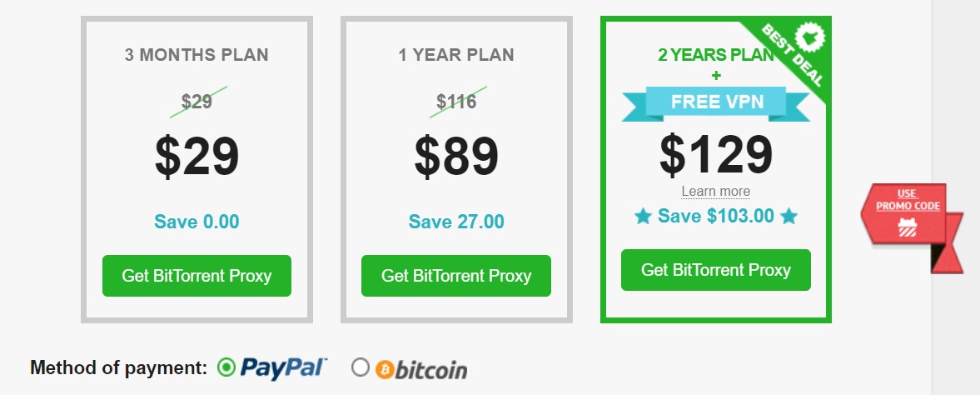Click the 2 Years Plan heading

point(715,55)
